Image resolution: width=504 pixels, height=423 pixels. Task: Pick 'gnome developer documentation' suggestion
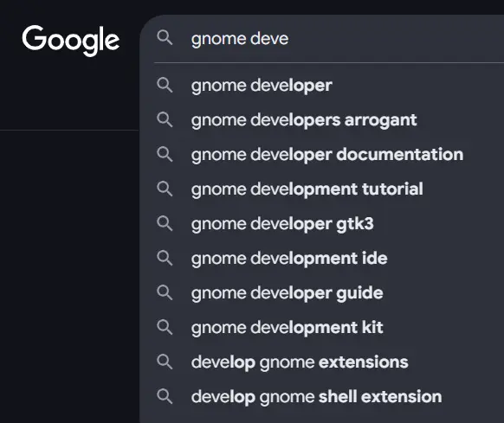(322, 155)
